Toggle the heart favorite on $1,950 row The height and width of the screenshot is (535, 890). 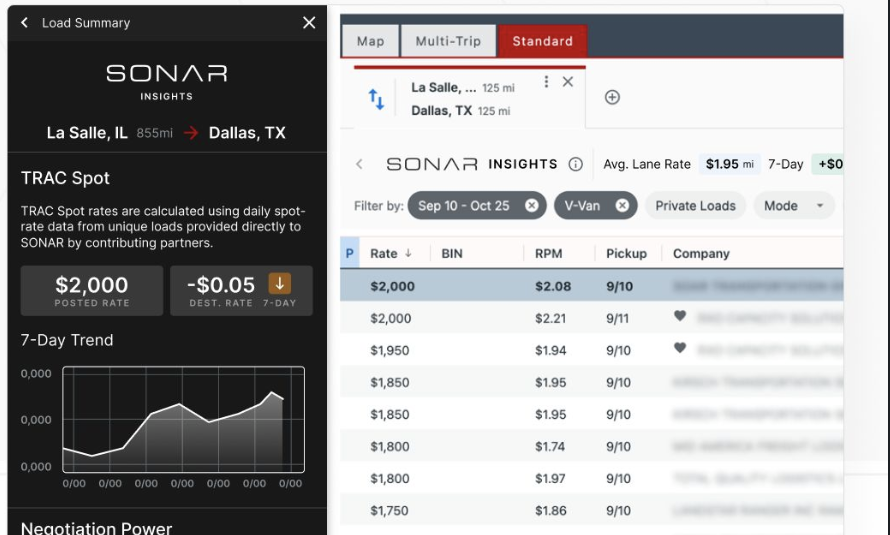(x=680, y=349)
